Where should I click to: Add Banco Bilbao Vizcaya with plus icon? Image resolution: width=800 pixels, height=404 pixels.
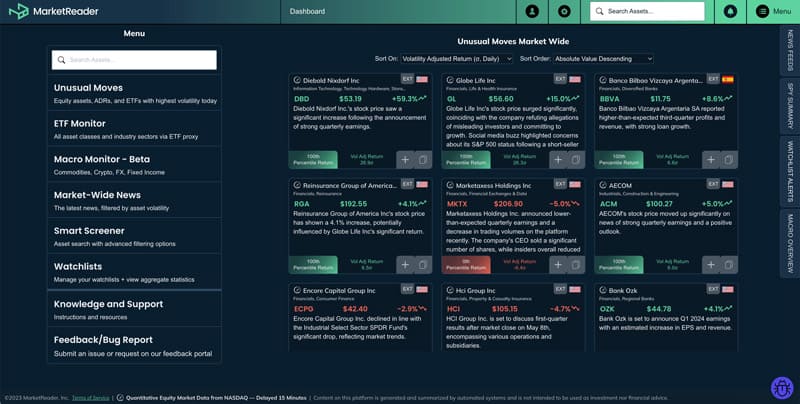(711, 160)
